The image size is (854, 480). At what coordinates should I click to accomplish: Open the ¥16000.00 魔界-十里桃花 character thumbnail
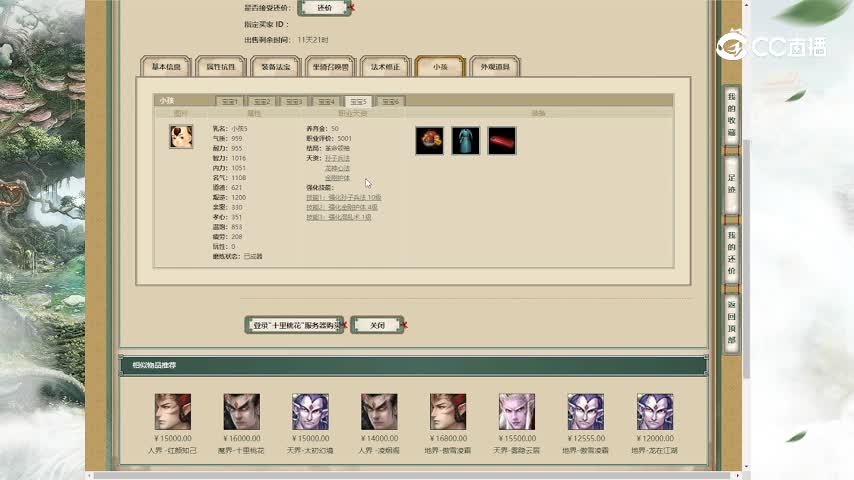[x=242, y=412]
